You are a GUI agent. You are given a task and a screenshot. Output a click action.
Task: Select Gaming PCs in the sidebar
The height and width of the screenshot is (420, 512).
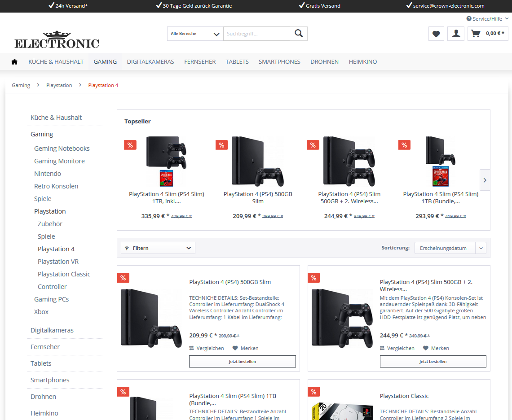tap(52, 299)
